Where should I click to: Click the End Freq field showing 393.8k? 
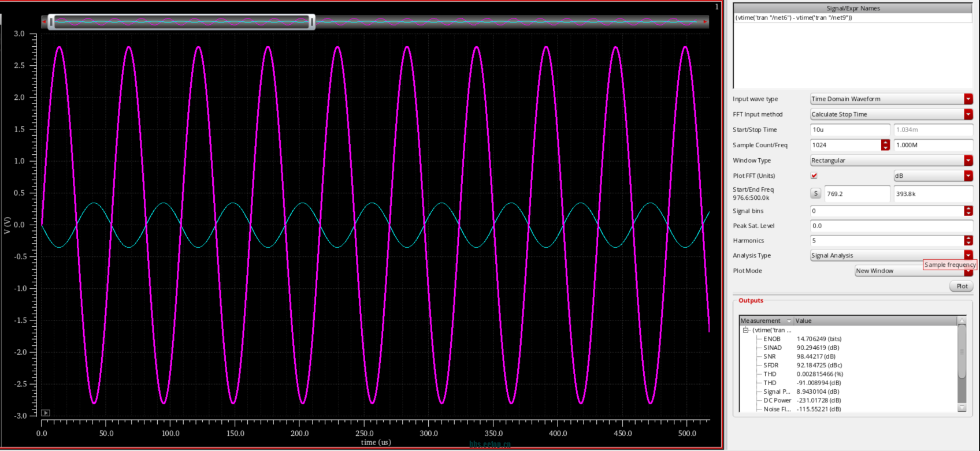pos(933,193)
